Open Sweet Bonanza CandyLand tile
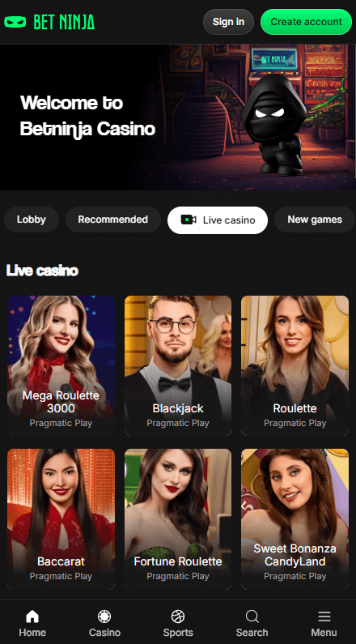The width and height of the screenshot is (356, 644). coord(295,518)
